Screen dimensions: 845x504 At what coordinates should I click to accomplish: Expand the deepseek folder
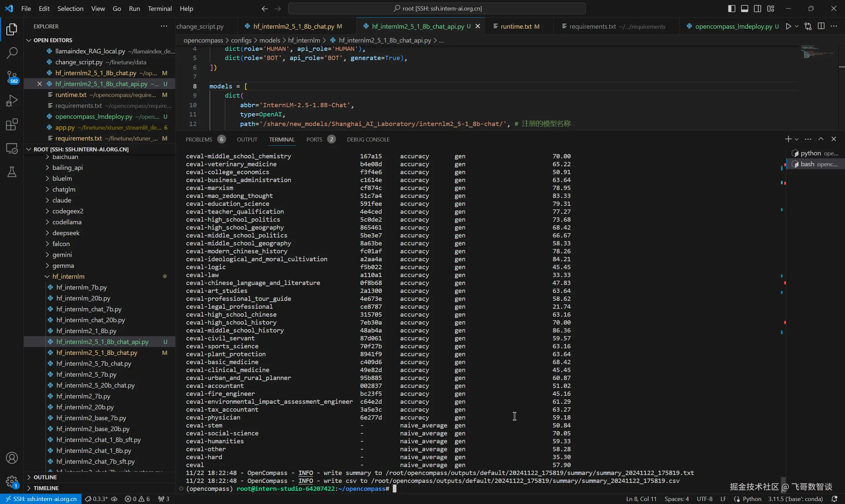(x=66, y=233)
